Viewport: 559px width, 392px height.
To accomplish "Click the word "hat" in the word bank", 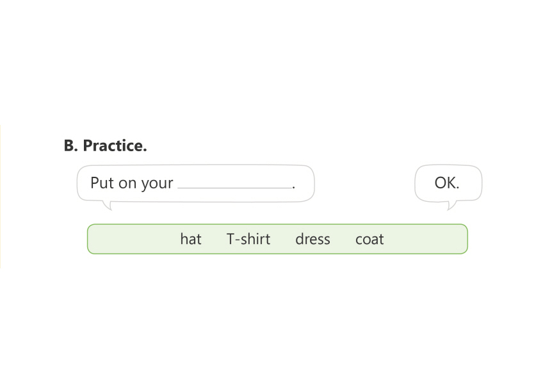I will pos(191,240).
